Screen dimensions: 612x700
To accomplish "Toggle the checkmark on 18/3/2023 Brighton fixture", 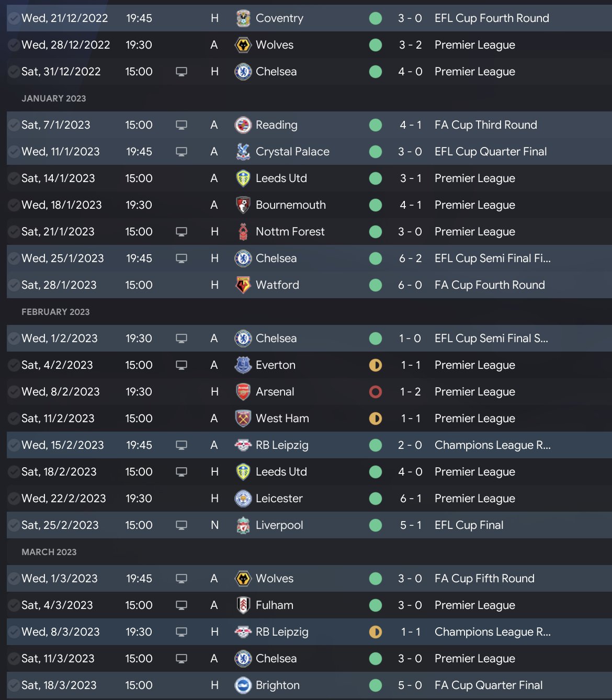I will click(14, 685).
